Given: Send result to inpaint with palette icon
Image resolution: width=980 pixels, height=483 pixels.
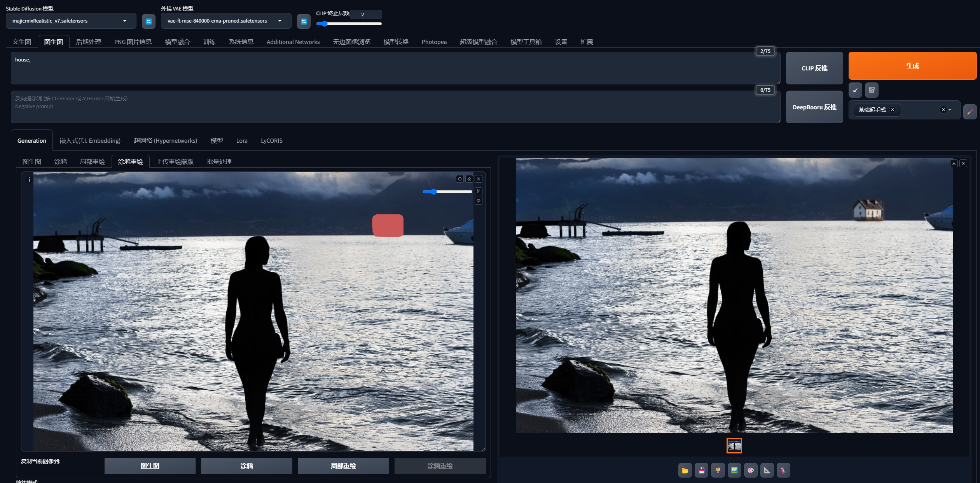Looking at the screenshot, I should (751, 470).
